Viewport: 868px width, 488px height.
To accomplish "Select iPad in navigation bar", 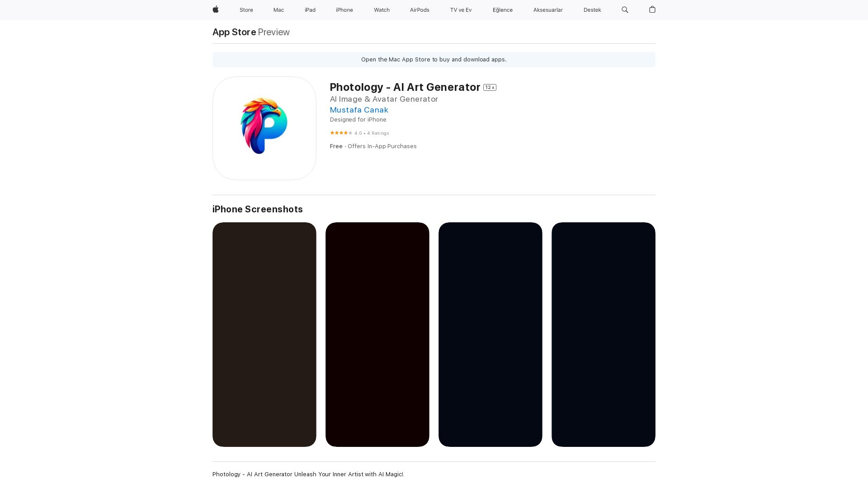I will [x=310, y=10].
